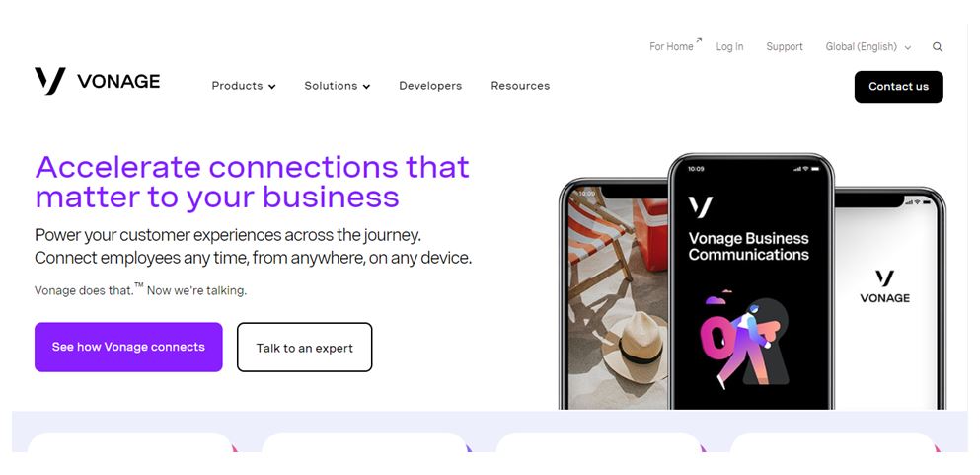Click the first white card at page bottom

tap(130, 441)
